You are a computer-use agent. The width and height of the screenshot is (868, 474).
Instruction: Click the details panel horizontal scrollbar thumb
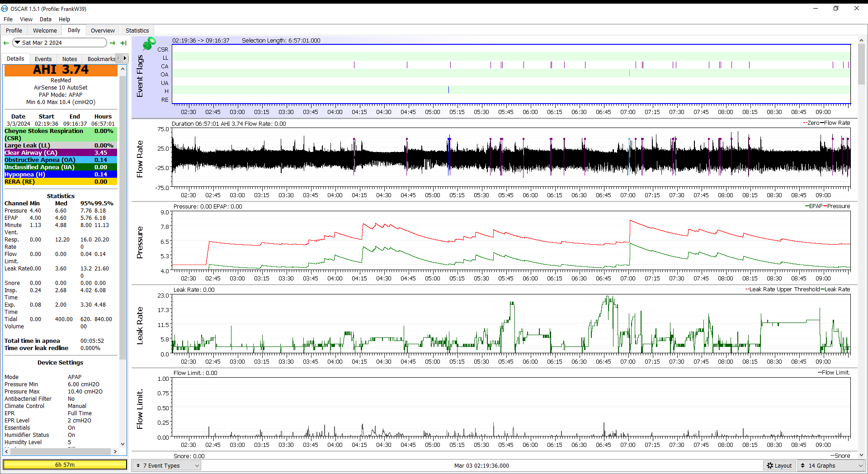click(61, 451)
